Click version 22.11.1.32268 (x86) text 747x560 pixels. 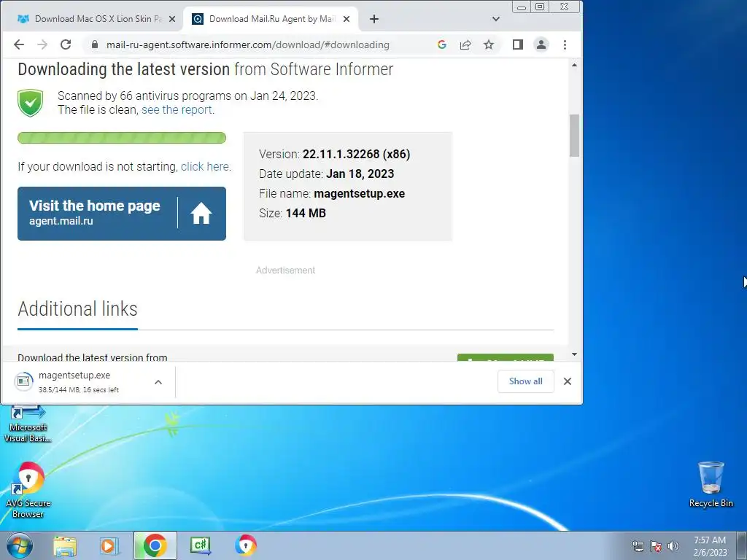tap(356, 155)
